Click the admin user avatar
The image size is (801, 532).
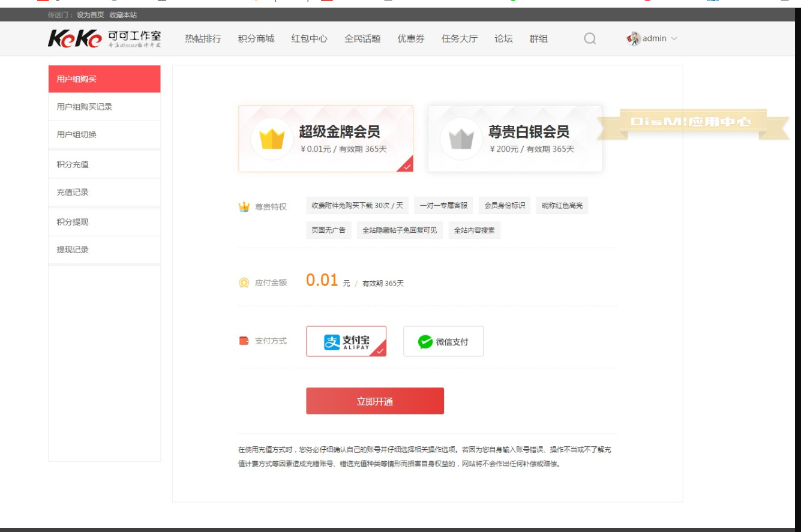point(634,39)
